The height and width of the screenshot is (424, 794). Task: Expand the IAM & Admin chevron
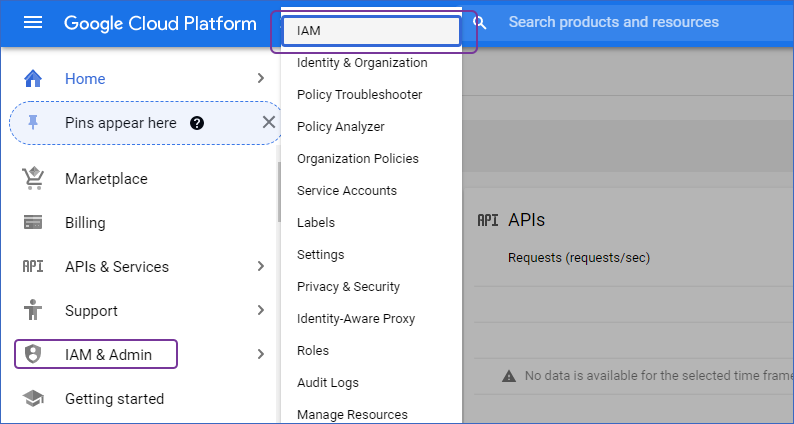tap(261, 354)
